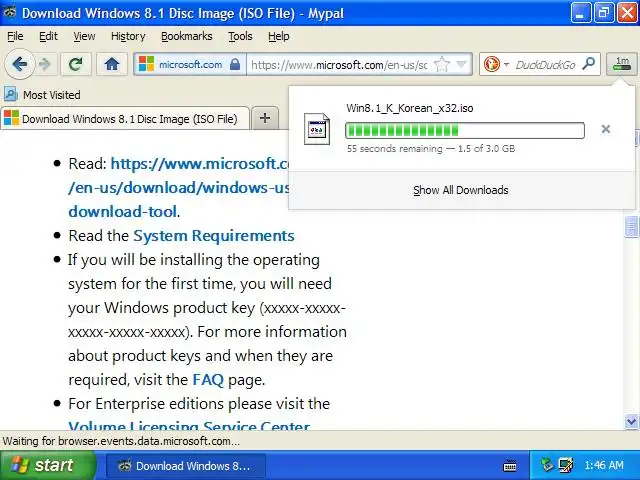
Task: Open the Tools menu
Action: (x=240, y=36)
